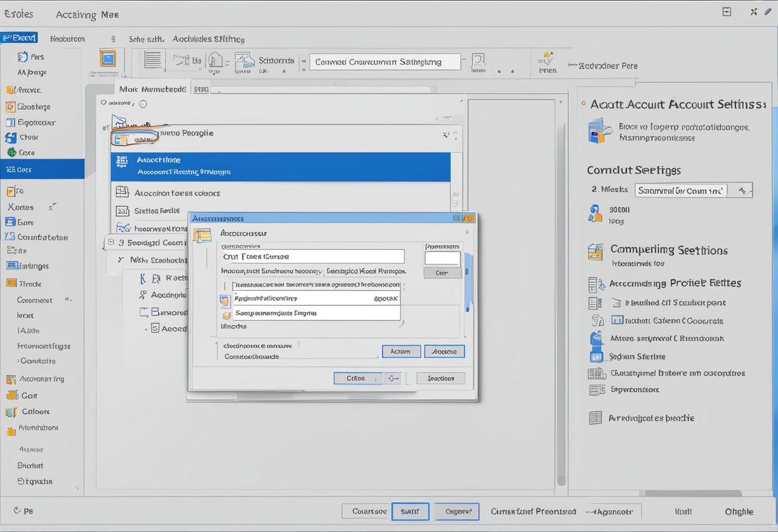Switch to the Mork Memebeoic tab
778x532 pixels.
click(152, 89)
